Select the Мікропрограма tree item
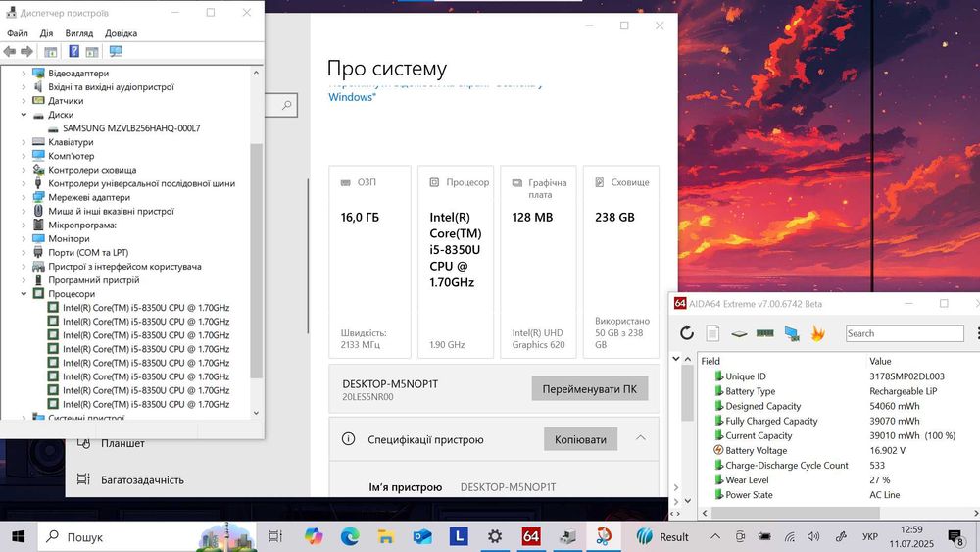 [x=82, y=226]
